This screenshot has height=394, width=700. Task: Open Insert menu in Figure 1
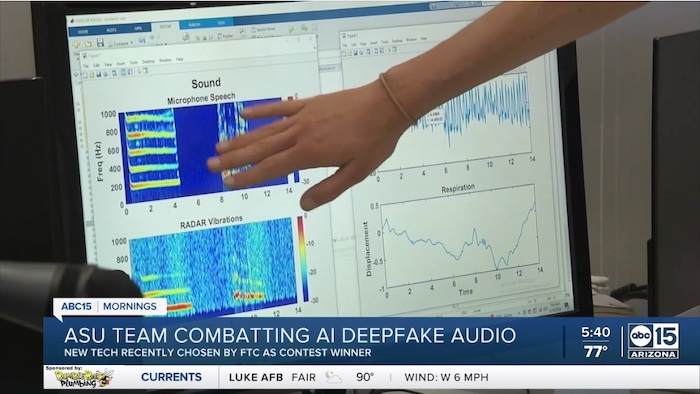point(121,64)
